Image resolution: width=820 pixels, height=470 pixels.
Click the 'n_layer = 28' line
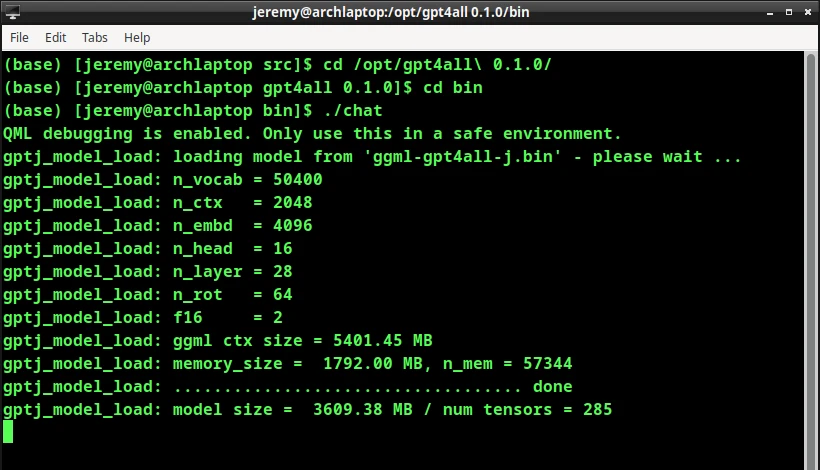tap(147, 272)
